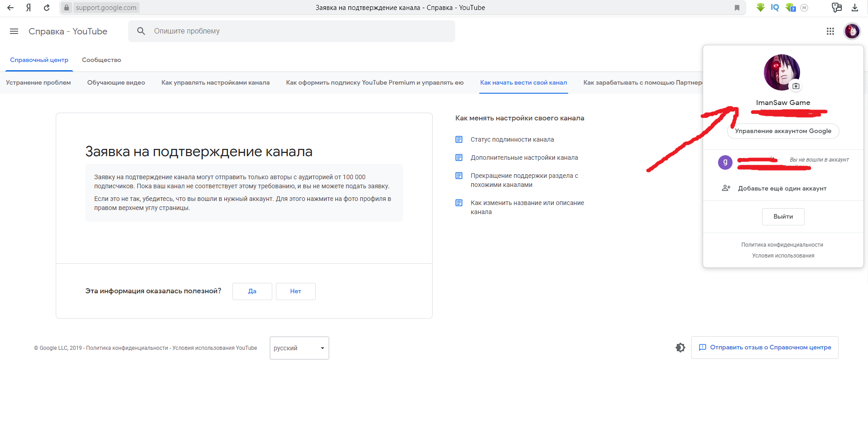Viewport: 868px width, 439px height.
Task: Click the add account person icon
Action: [x=726, y=188]
